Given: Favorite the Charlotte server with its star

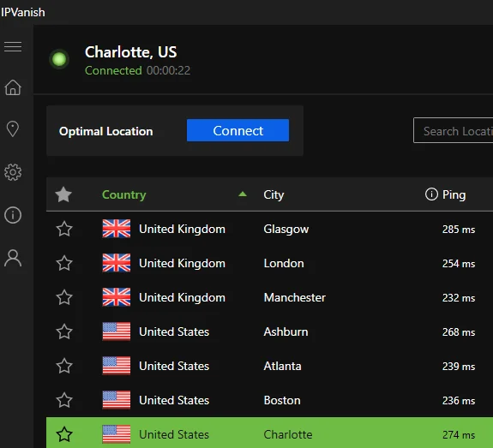Looking at the screenshot, I should (x=64, y=434).
